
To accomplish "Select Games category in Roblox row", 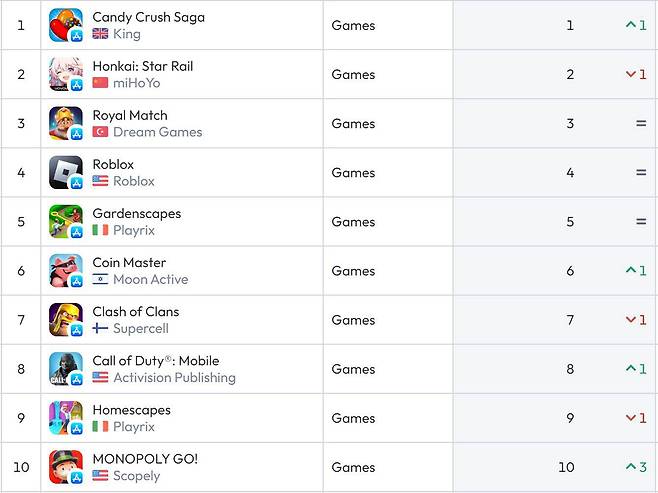I will coord(353,172).
